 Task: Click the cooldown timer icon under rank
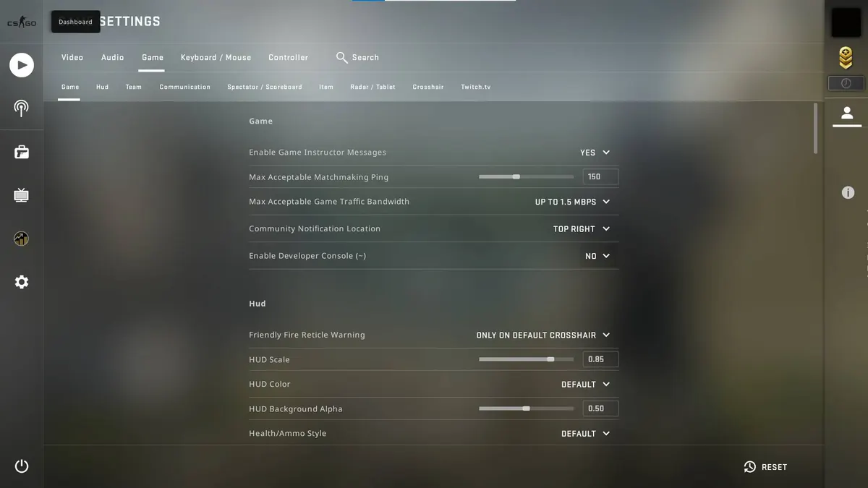pyautogui.click(x=846, y=84)
